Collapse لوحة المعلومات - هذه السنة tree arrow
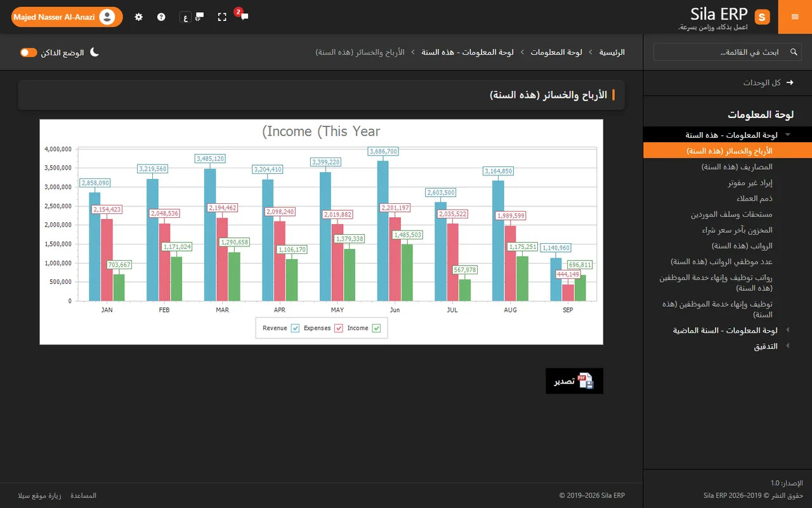 coord(788,135)
